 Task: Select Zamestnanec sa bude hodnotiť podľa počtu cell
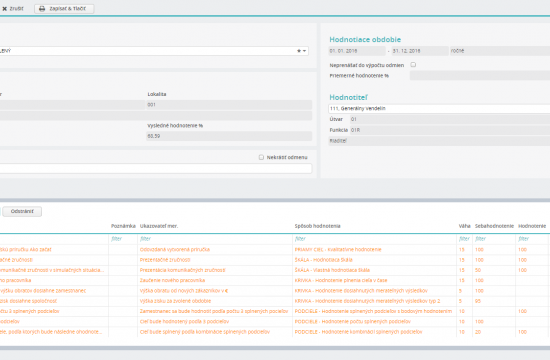click(x=215, y=311)
